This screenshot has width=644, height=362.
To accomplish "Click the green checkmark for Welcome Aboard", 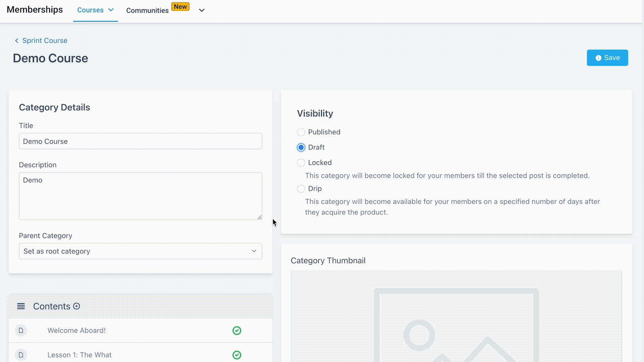I will click(237, 330).
